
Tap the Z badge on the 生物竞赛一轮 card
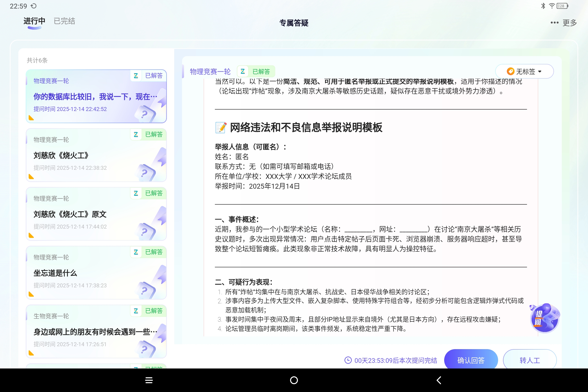pos(136,311)
